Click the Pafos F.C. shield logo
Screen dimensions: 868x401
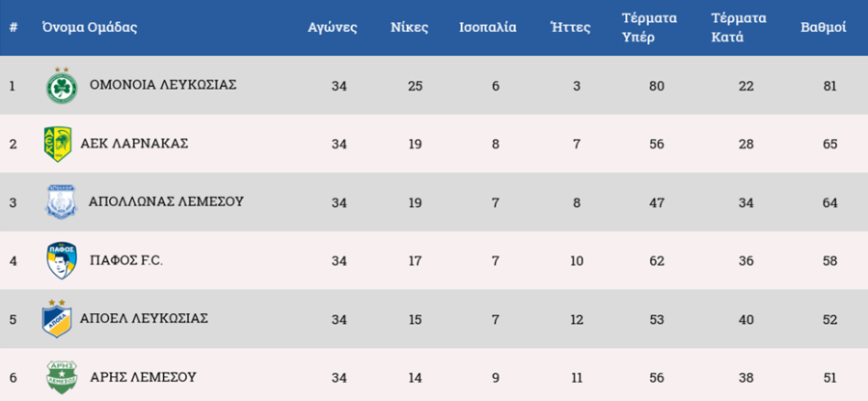[62, 260]
